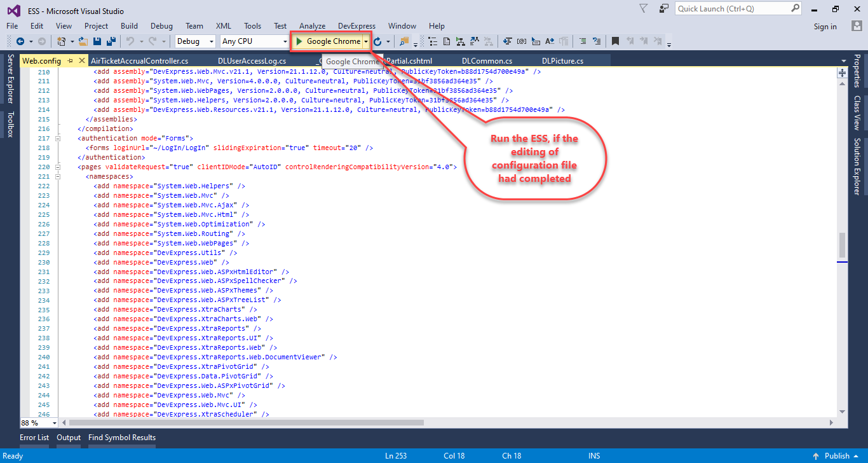The height and width of the screenshot is (463, 868).
Task: Collapse the authentication XML node
Action: (58, 138)
